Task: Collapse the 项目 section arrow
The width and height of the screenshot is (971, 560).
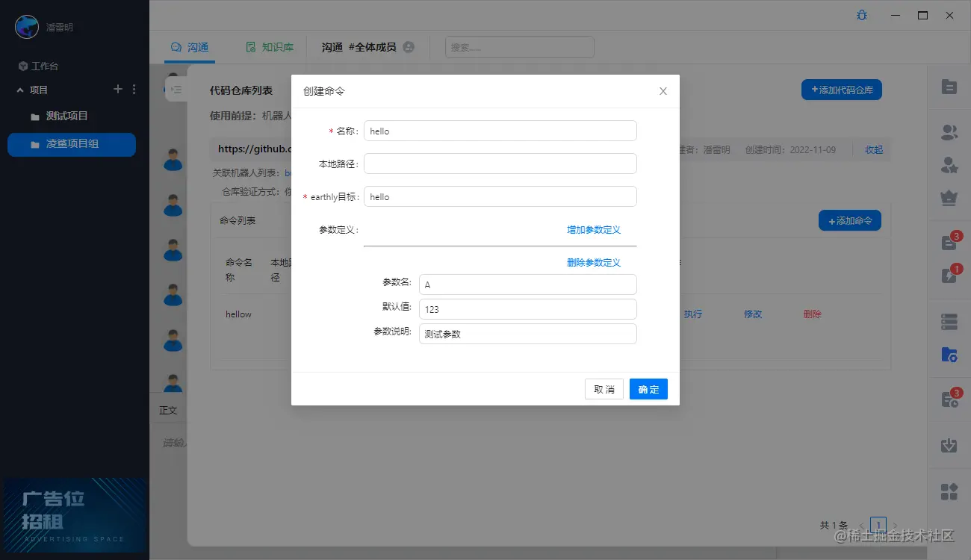Action: 20,90
